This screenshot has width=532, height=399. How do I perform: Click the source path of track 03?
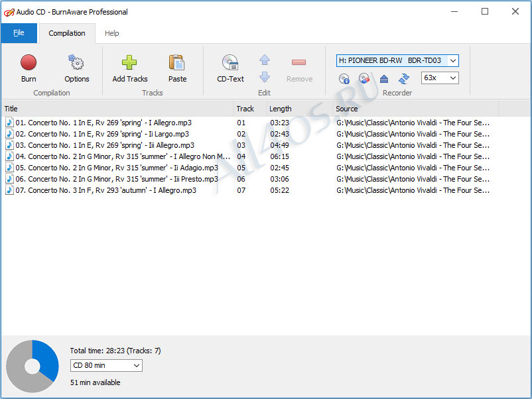tap(413, 145)
